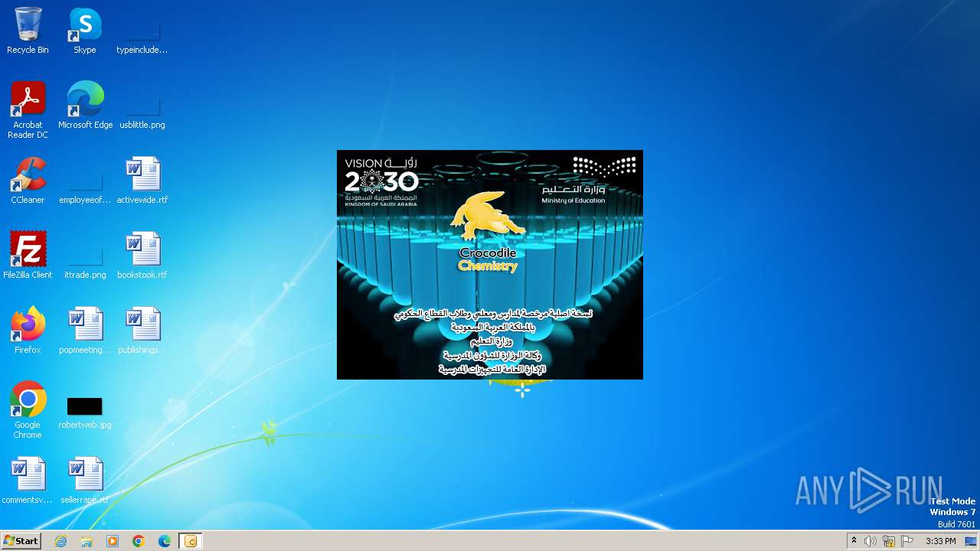Open Windows Explorer folder on taskbar

click(x=87, y=541)
